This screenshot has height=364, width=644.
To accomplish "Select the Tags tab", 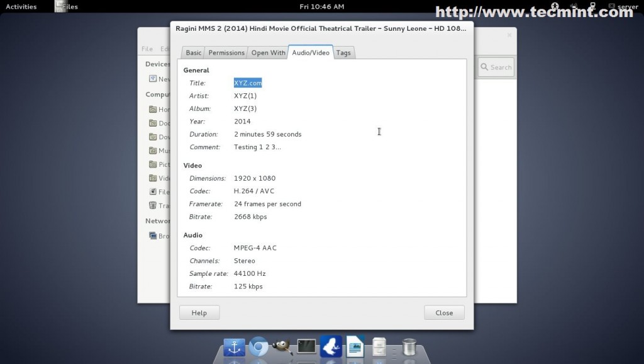I will (x=343, y=53).
